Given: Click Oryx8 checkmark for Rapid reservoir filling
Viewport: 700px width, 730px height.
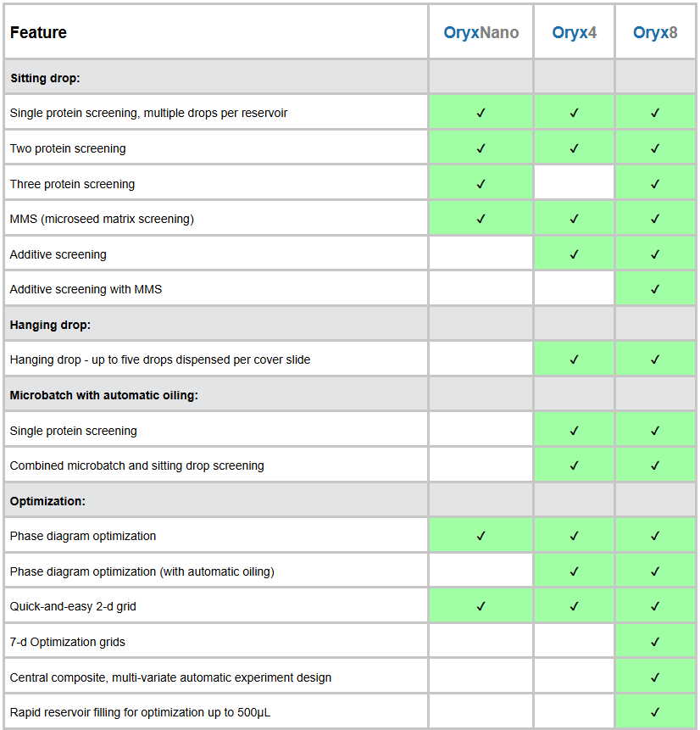Looking at the screenshot, I should (x=655, y=712).
